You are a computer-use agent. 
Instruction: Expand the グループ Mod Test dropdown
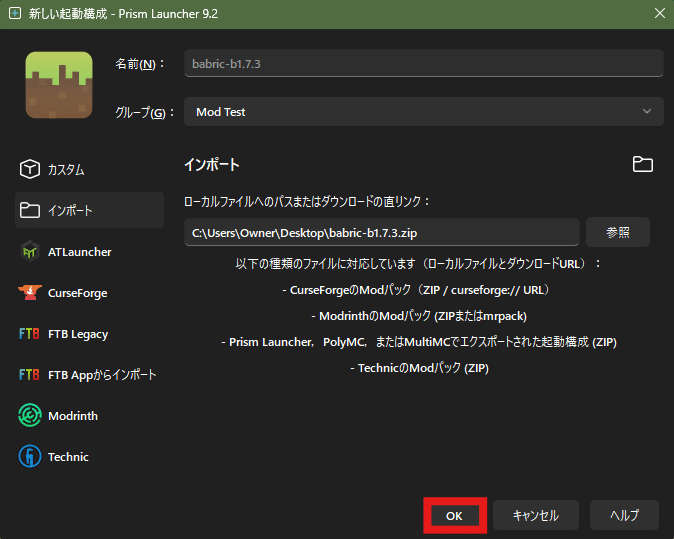(424, 112)
